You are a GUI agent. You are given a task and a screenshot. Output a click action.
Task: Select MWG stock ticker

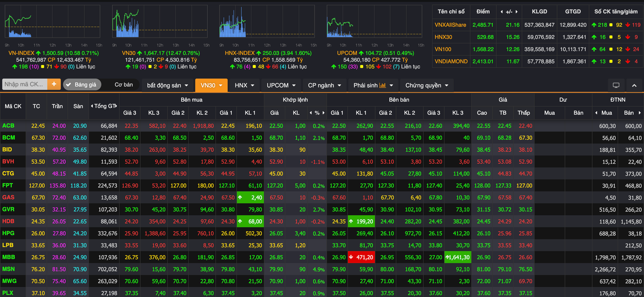(9, 281)
